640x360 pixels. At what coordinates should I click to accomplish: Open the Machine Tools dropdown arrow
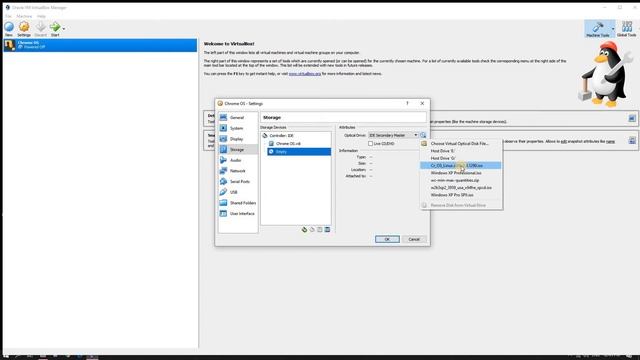613,29
